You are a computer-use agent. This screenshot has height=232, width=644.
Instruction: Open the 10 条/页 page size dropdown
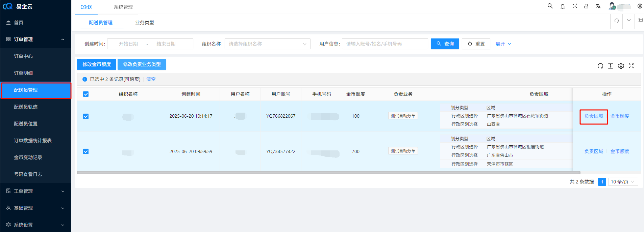click(x=623, y=182)
